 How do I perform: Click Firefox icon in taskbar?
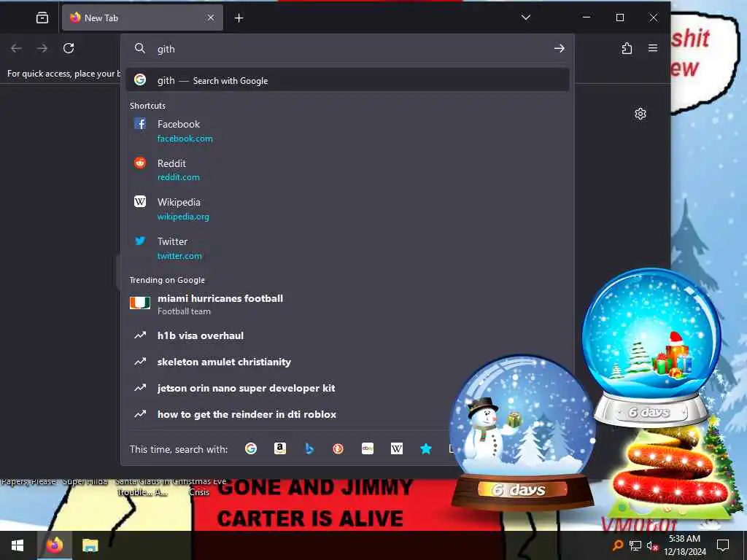click(54, 545)
